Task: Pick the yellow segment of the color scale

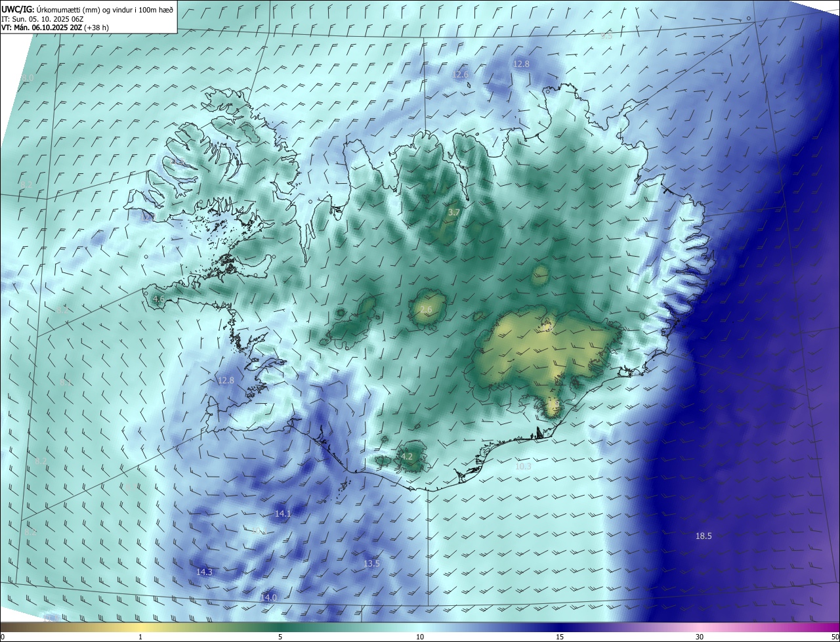Action: [140, 627]
